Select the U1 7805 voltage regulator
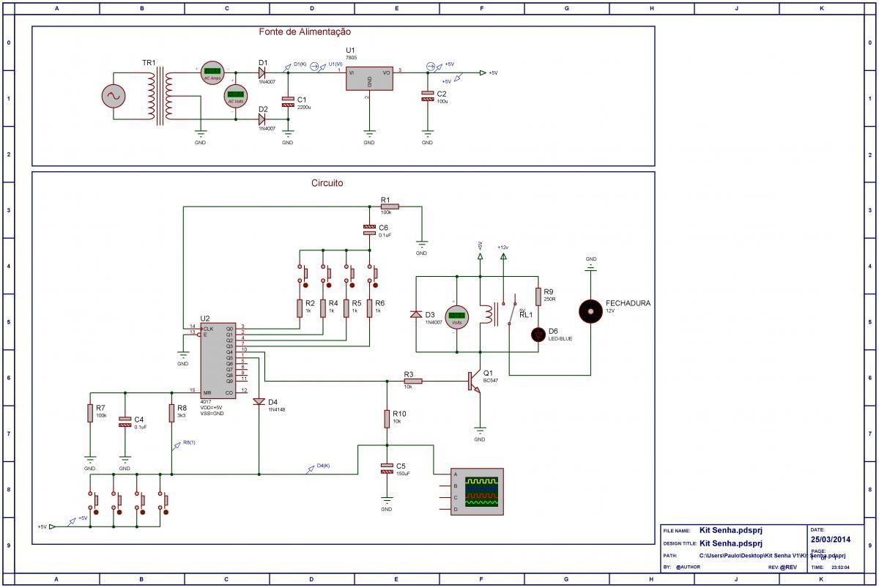The image size is (879, 588). point(370,79)
